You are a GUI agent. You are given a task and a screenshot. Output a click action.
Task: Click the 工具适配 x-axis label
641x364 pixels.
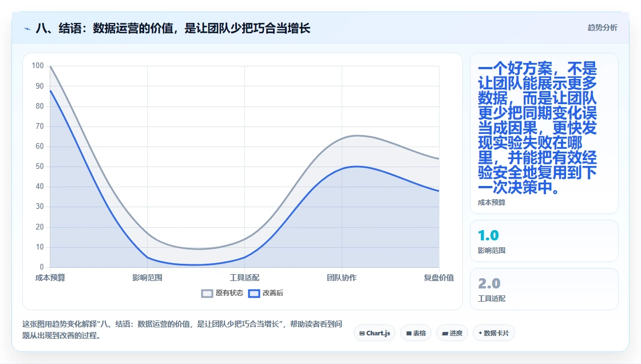(244, 278)
